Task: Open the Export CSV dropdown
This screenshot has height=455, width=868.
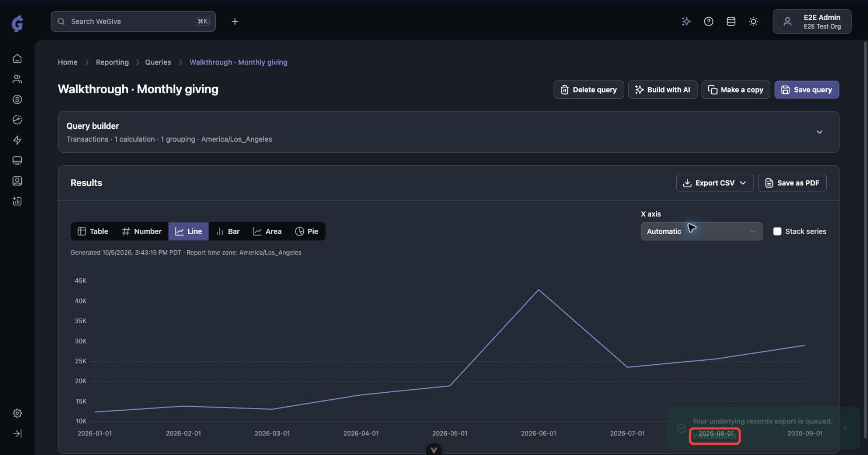Action: [714, 183]
